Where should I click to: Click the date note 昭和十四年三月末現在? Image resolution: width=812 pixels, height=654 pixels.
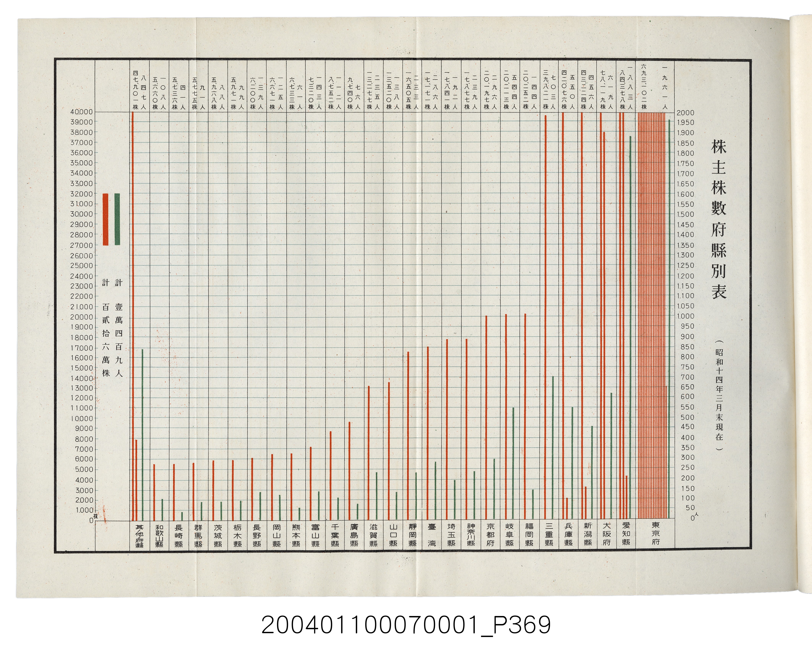pyautogui.click(x=719, y=395)
